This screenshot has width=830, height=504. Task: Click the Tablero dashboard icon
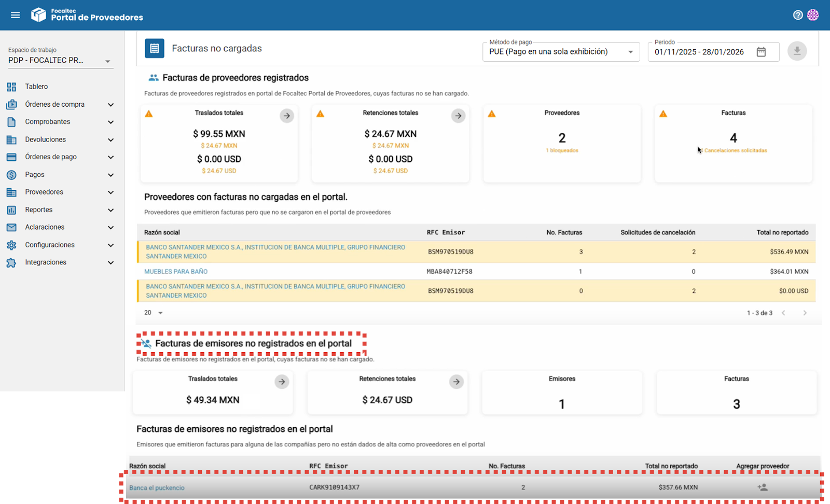[11, 87]
